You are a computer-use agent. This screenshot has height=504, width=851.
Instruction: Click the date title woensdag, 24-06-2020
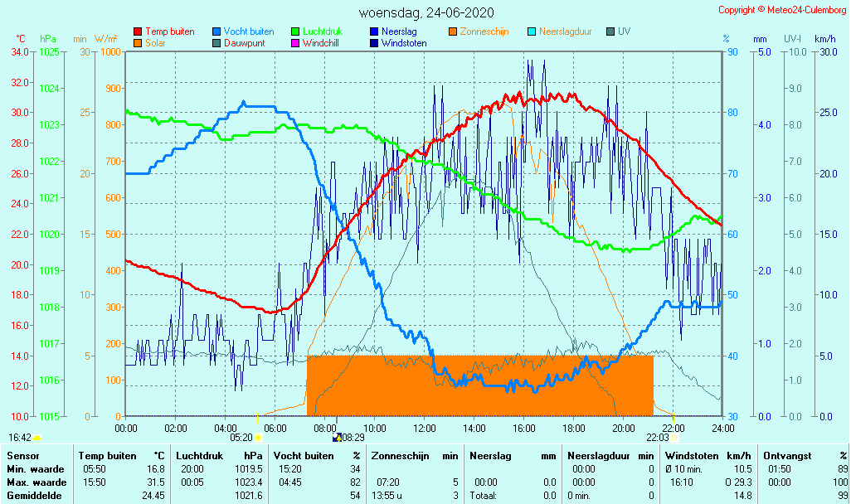pyautogui.click(x=425, y=12)
